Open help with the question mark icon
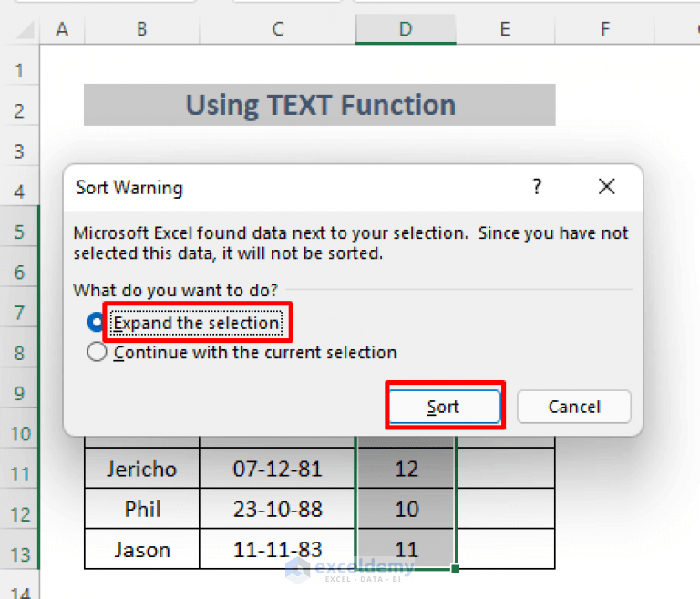This screenshot has height=599, width=700. click(x=537, y=187)
